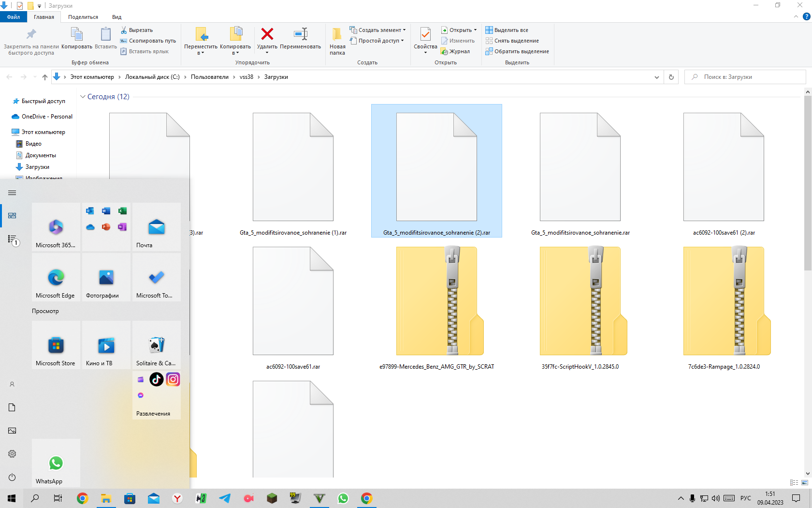The width and height of the screenshot is (812, 508).
Task: Toggle large icons view in status bar
Action: 805,482
